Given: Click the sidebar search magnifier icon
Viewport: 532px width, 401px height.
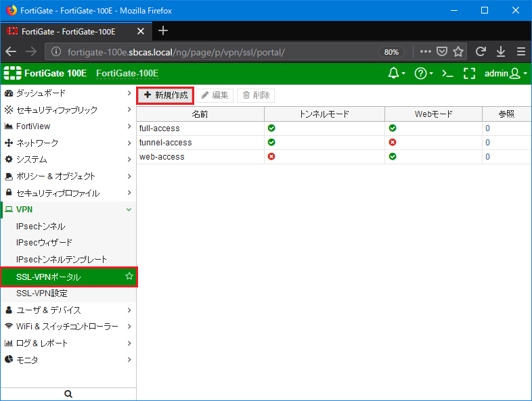Looking at the screenshot, I should (x=68, y=394).
